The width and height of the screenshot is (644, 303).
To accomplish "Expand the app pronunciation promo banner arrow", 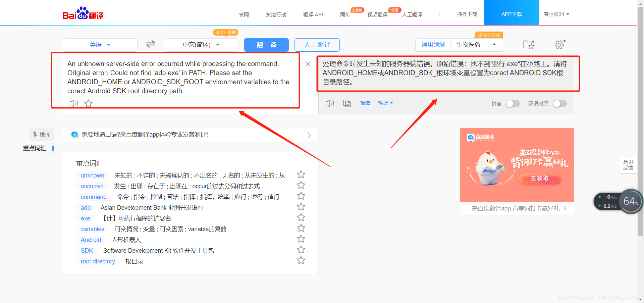I will click(x=309, y=135).
